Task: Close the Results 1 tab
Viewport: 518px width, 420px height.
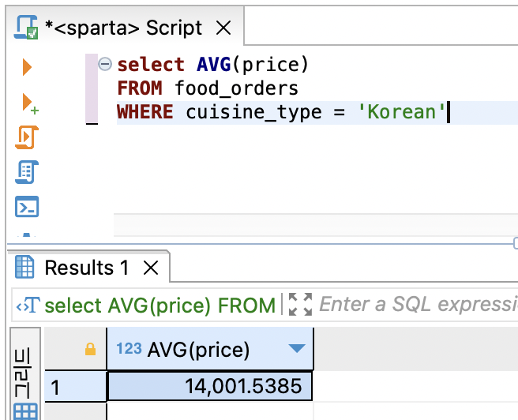Action: (151, 268)
